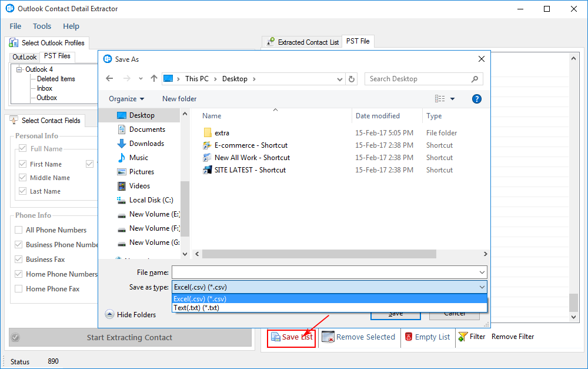Click the navigation pane vertical scrollbar
The width and height of the screenshot is (588, 369).
pos(185,209)
